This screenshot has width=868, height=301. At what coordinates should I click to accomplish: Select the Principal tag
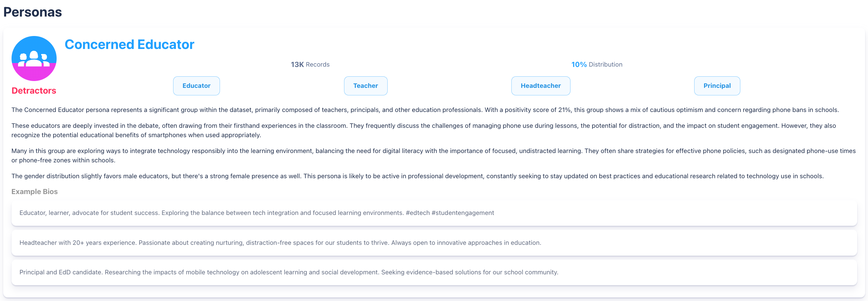[x=717, y=86]
